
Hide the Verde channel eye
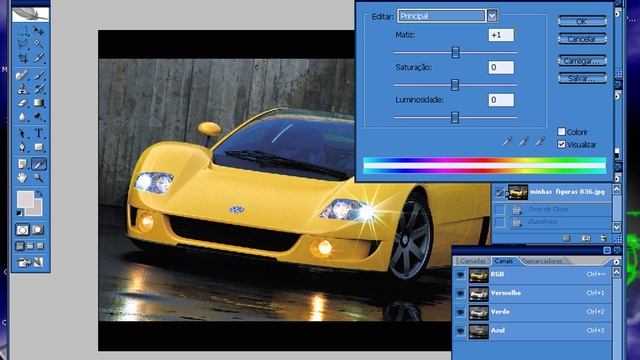coord(460,312)
